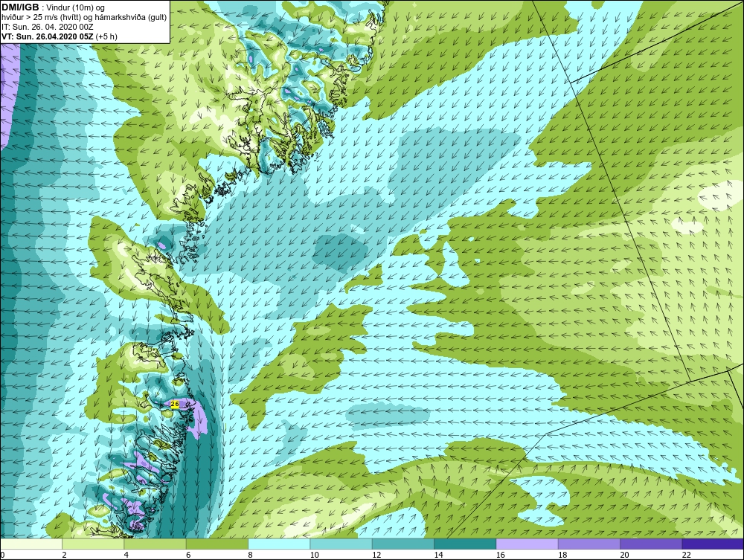This screenshot has height=560, width=744.
Task: Select the 6–8 m/s olive green legend swatch
Action: pos(217,544)
